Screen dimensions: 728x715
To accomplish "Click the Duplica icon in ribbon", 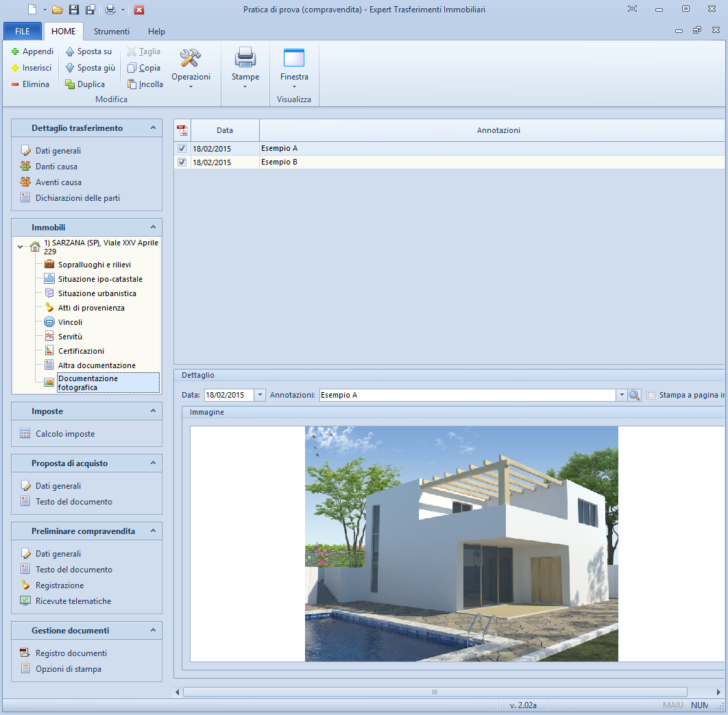I will click(x=70, y=84).
